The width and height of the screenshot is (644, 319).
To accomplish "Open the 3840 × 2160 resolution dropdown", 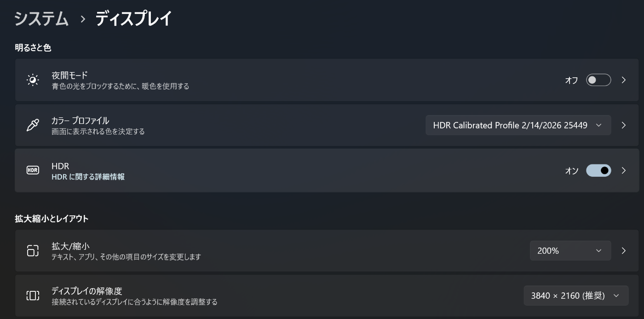I will coord(576,296).
